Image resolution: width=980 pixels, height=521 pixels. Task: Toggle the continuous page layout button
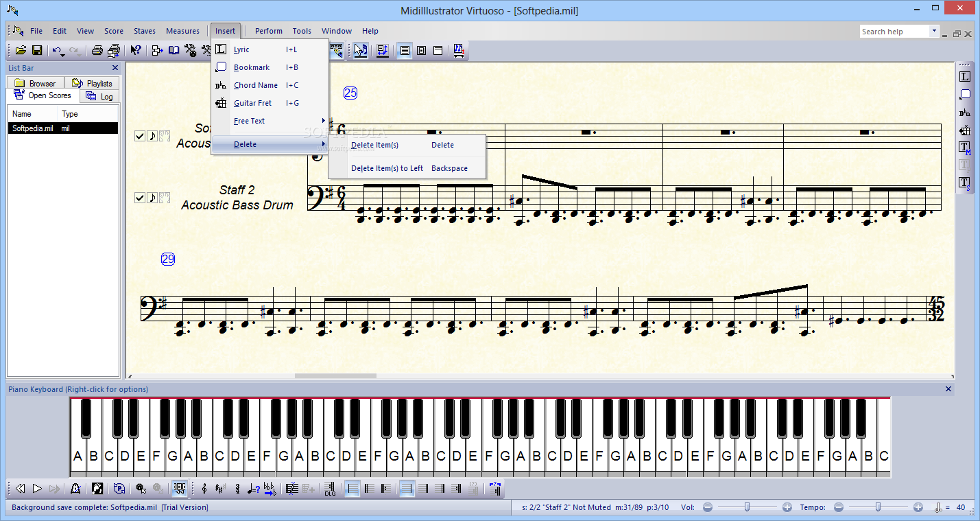click(405, 50)
